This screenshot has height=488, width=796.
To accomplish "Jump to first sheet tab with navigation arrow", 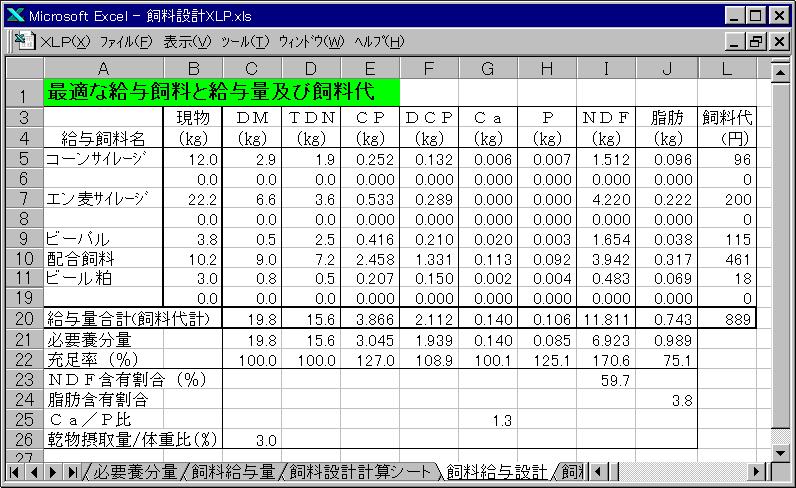I will coord(15,471).
